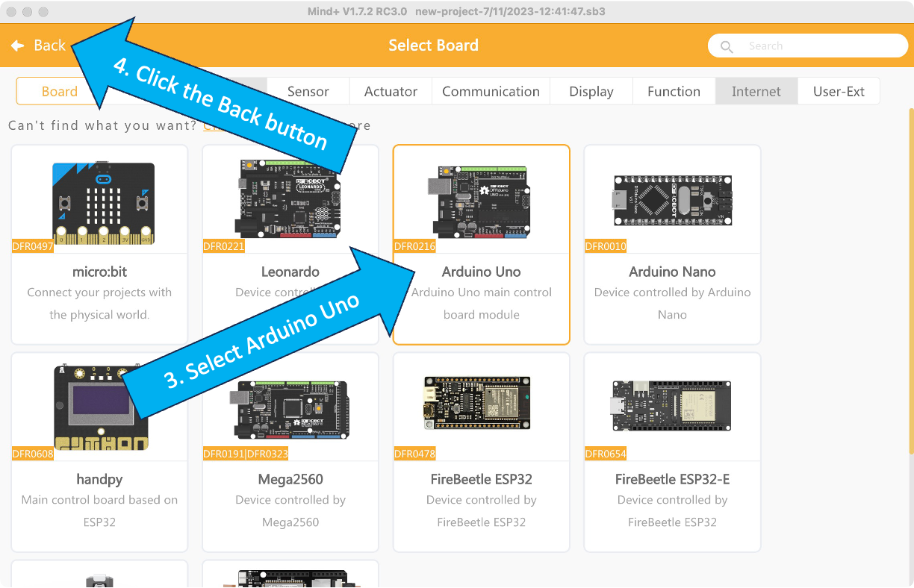Choose the Arduino Nano board picture
Viewport: 914px width, 588px height.
(x=672, y=201)
